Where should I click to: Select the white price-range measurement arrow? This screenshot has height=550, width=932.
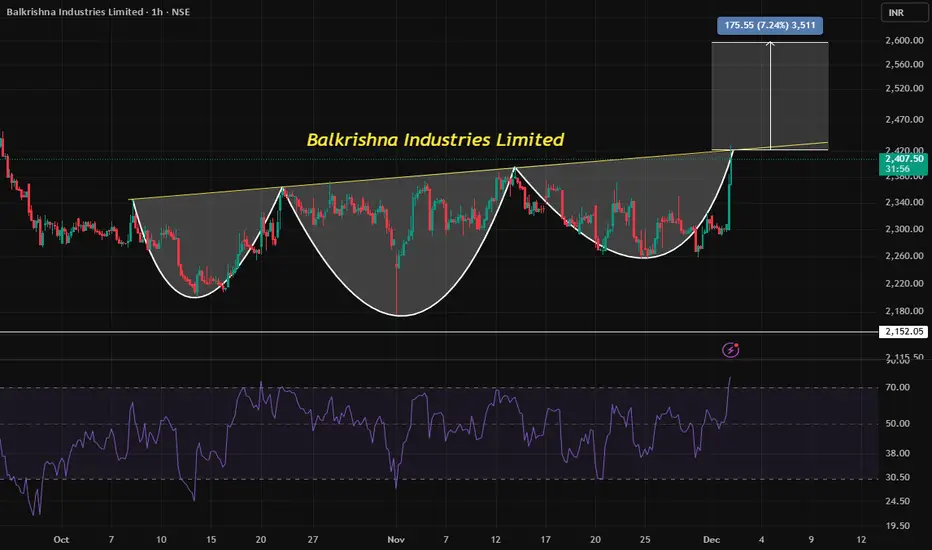[770, 95]
